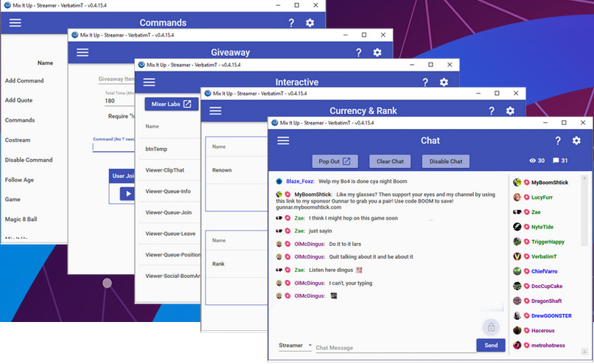Image resolution: width=594 pixels, height=364 pixels.
Task: Select Rank row in Currency & Rank
Action: (x=218, y=264)
